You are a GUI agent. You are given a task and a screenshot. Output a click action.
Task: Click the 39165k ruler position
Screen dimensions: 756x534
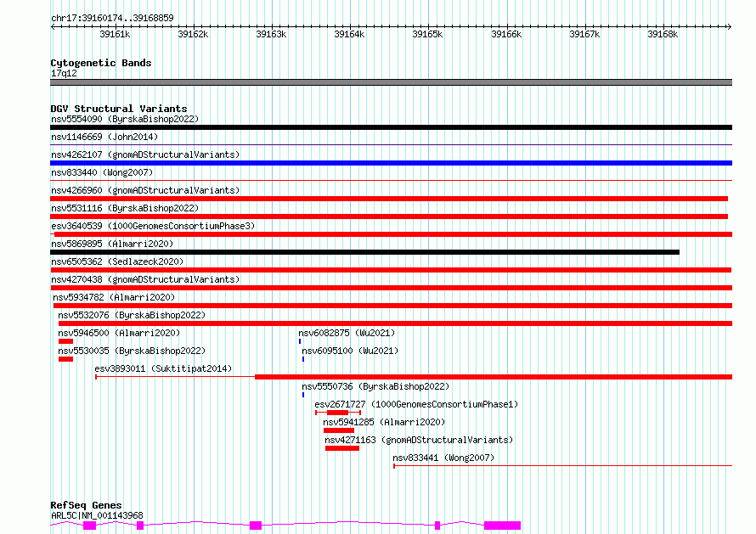(x=427, y=34)
